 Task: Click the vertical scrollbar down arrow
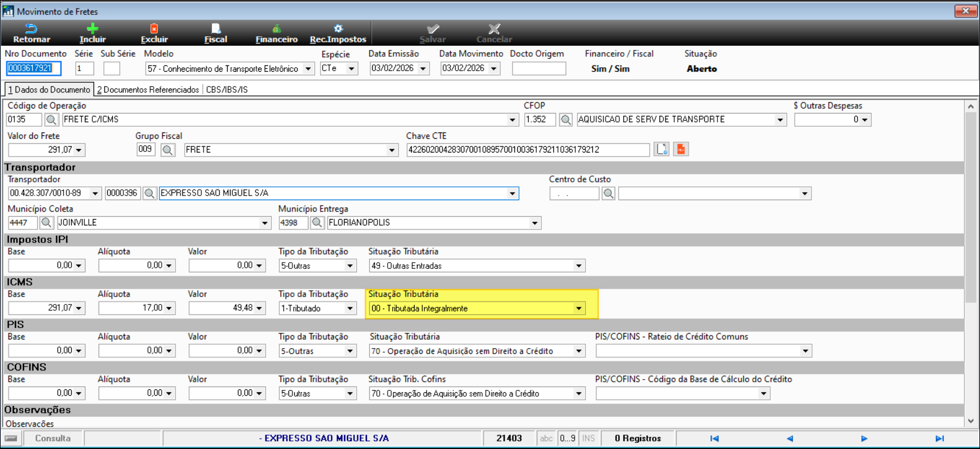(x=970, y=421)
